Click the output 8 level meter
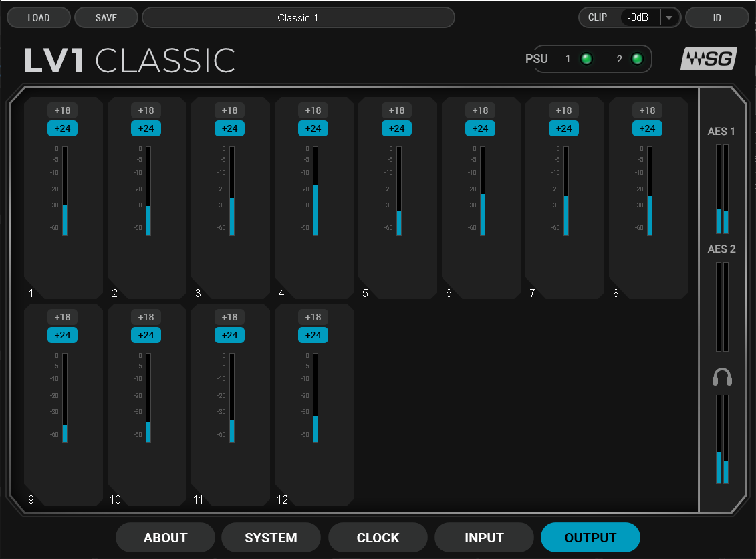Screen dimensions: 756x559 tap(650, 191)
